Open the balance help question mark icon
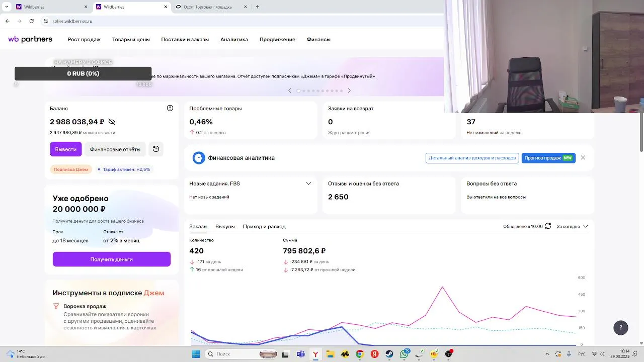The width and height of the screenshot is (644, 362). (170, 108)
